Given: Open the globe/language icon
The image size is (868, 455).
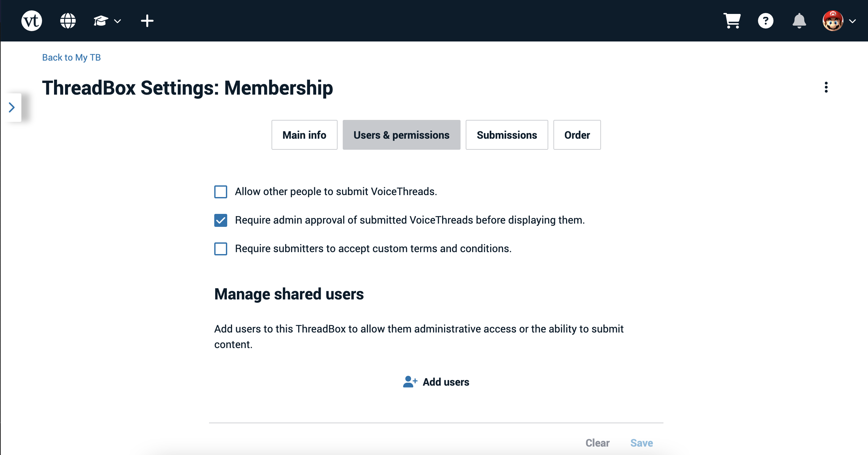Looking at the screenshot, I should (68, 21).
